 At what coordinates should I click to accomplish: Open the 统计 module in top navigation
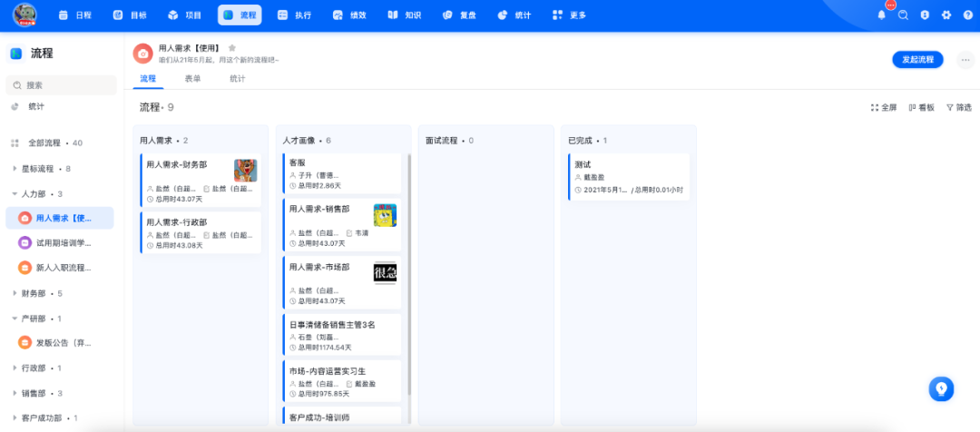coord(514,15)
